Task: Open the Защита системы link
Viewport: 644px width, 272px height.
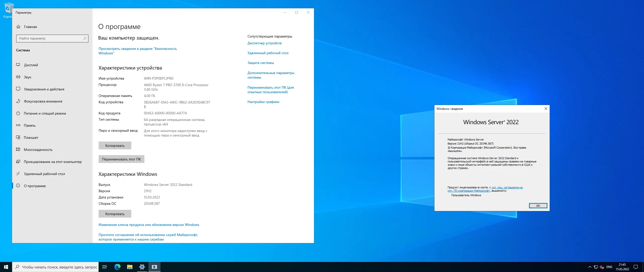Action: coord(261,63)
